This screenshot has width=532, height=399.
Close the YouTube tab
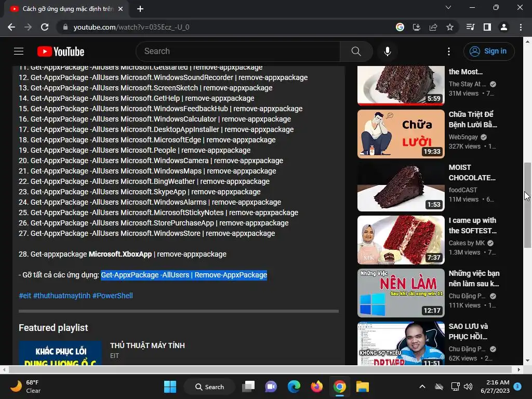121,9
